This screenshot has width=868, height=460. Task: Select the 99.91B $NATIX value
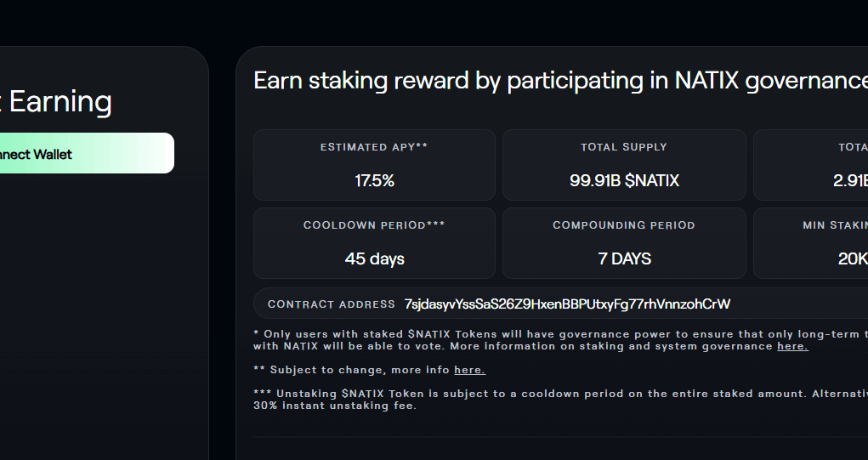pyautogui.click(x=624, y=180)
